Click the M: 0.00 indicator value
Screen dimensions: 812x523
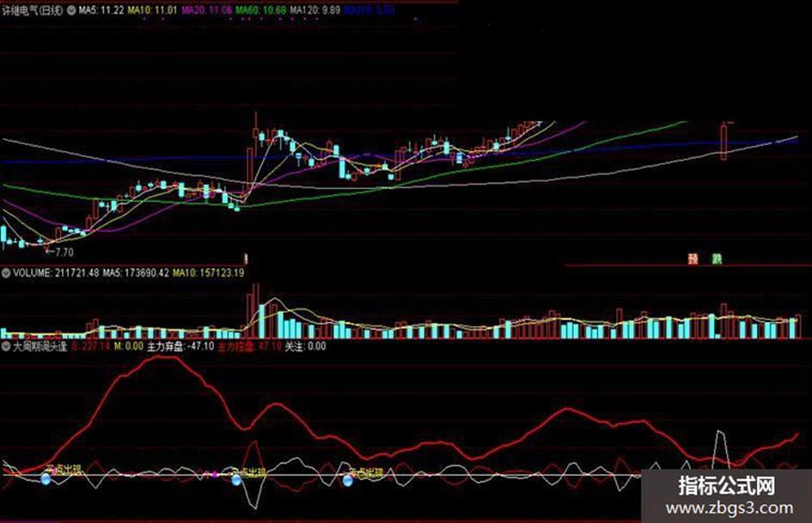pyautogui.click(x=128, y=346)
